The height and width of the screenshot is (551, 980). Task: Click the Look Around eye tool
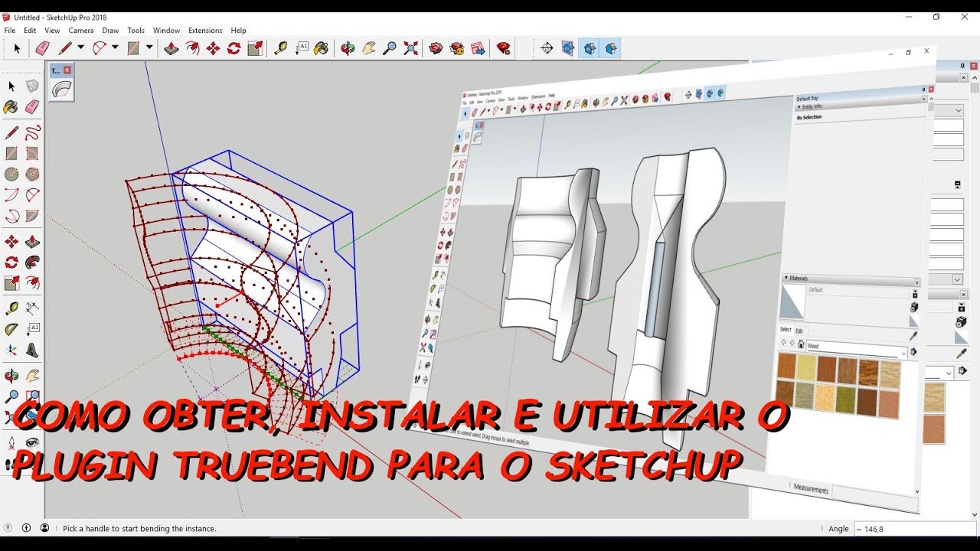32,442
